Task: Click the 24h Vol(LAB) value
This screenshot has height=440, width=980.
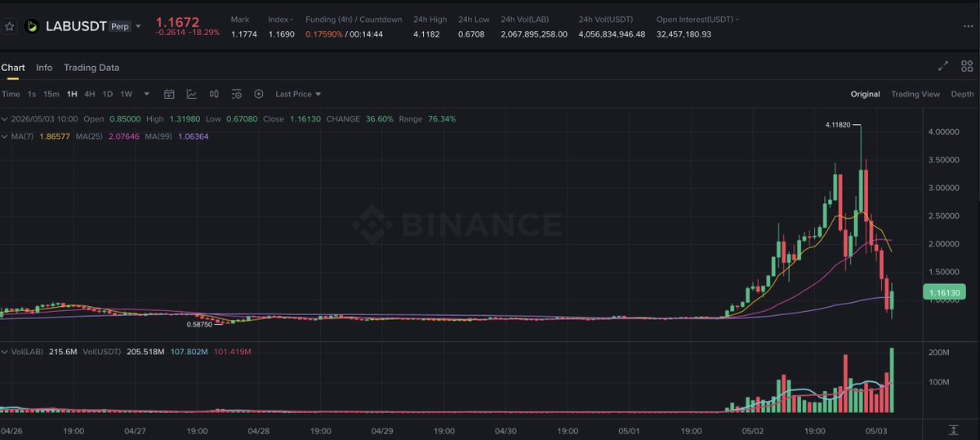Action: click(534, 34)
